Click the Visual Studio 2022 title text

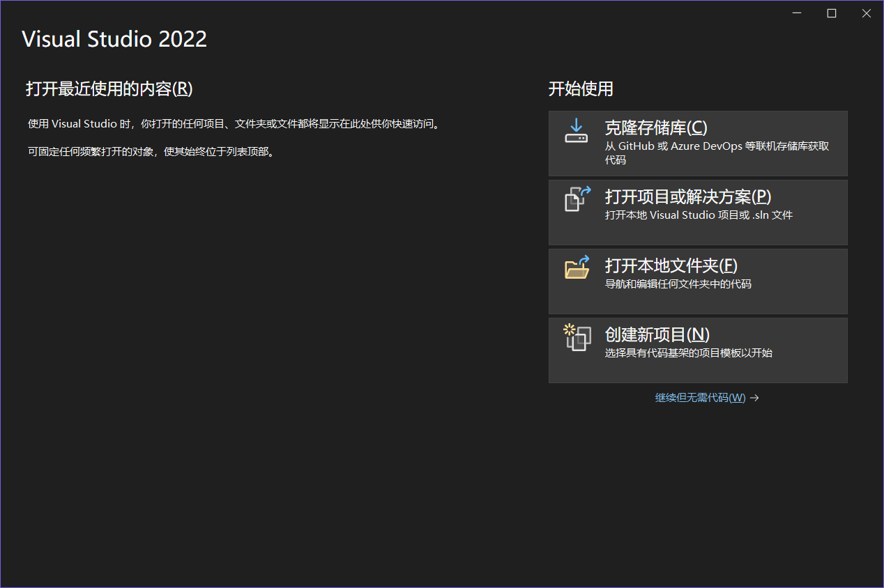tap(114, 39)
